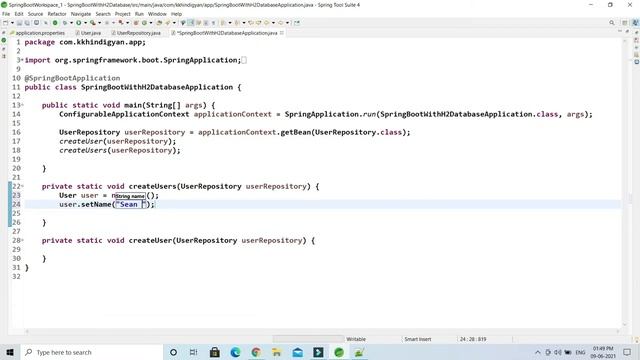Minimize the editor area

[620, 31]
